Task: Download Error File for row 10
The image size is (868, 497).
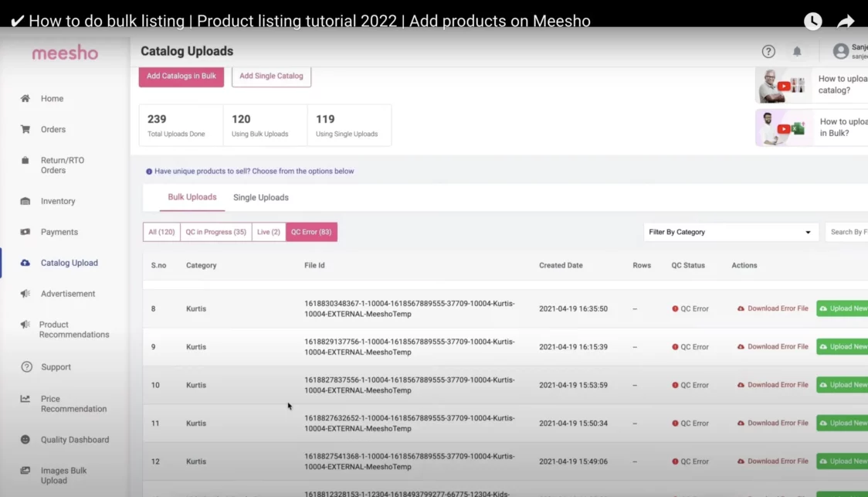Action: click(x=773, y=385)
